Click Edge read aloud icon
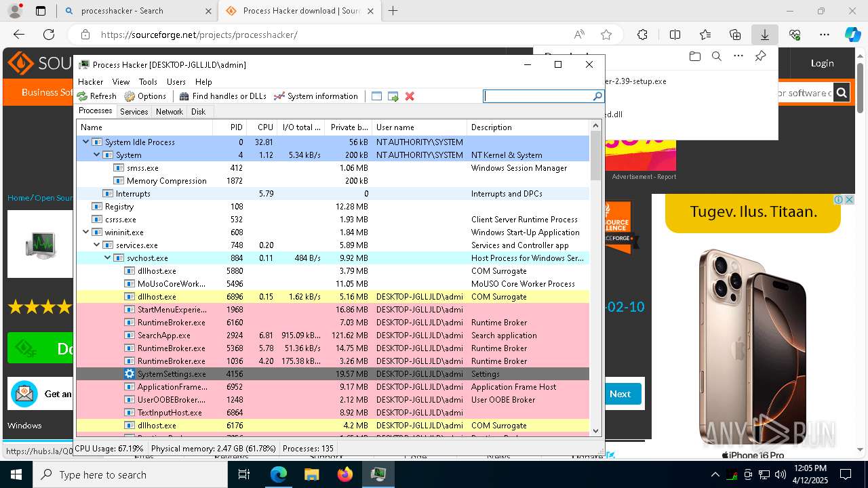The image size is (868, 488). pos(579,35)
